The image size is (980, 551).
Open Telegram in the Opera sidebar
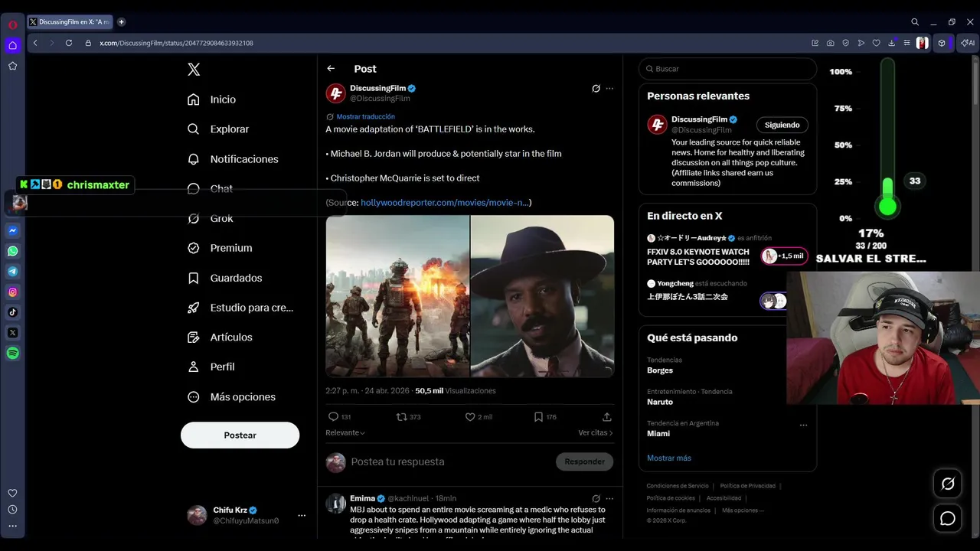(13, 272)
